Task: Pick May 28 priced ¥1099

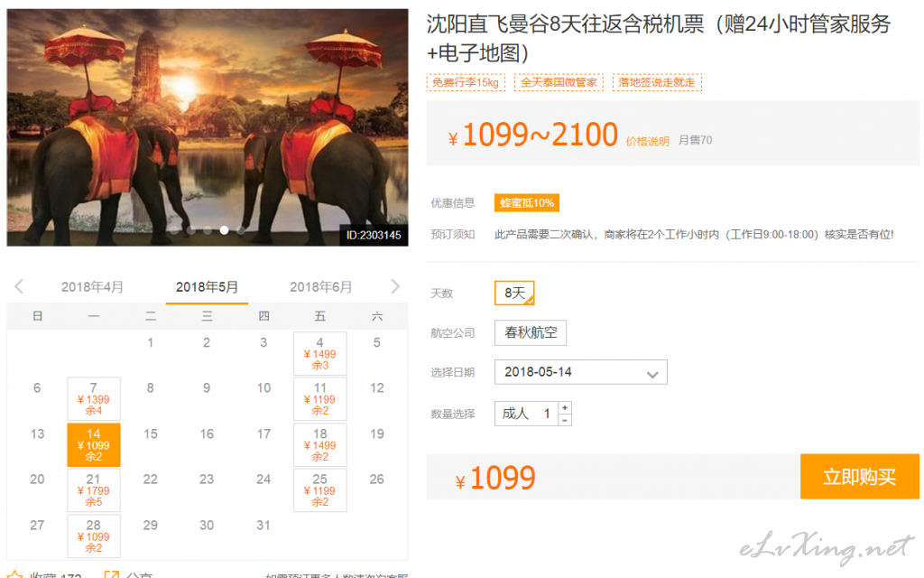Action: [x=94, y=536]
